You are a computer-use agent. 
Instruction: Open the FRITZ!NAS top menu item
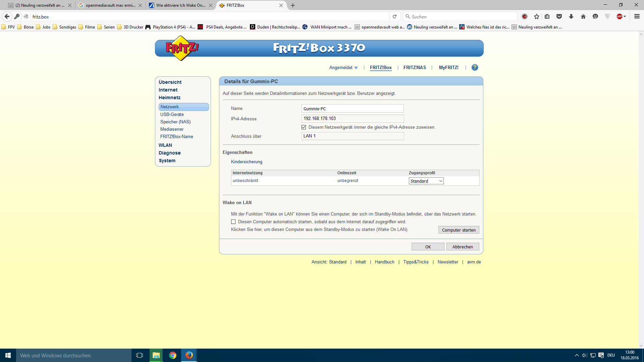pyautogui.click(x=415, y=68)
